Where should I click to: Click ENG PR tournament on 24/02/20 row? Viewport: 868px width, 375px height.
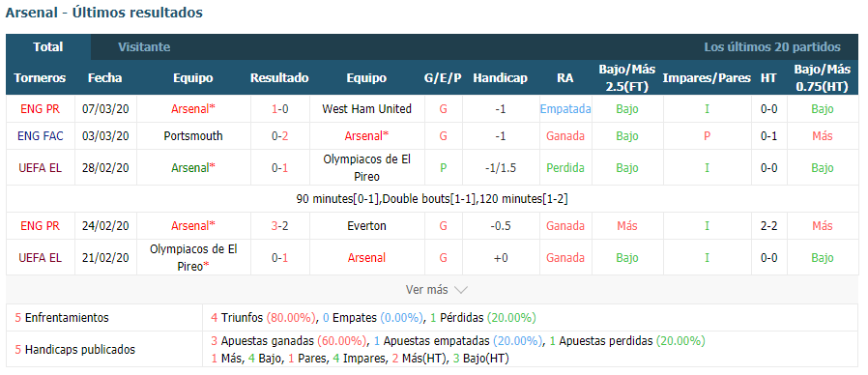(x=40, y=226)
